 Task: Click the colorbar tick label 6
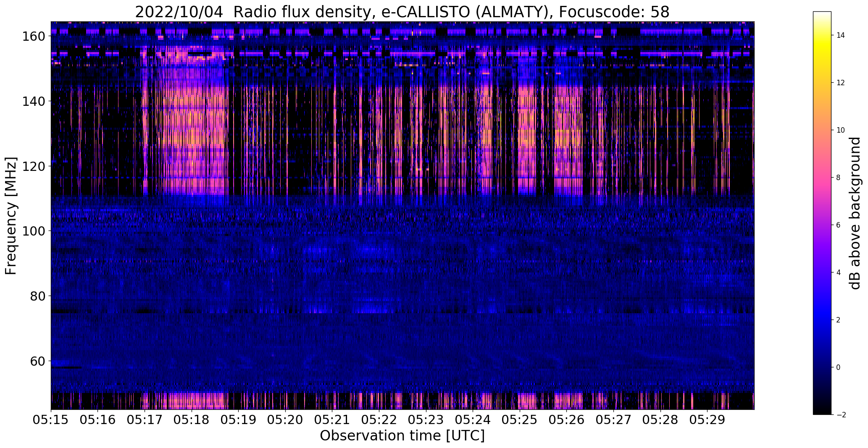839,225
